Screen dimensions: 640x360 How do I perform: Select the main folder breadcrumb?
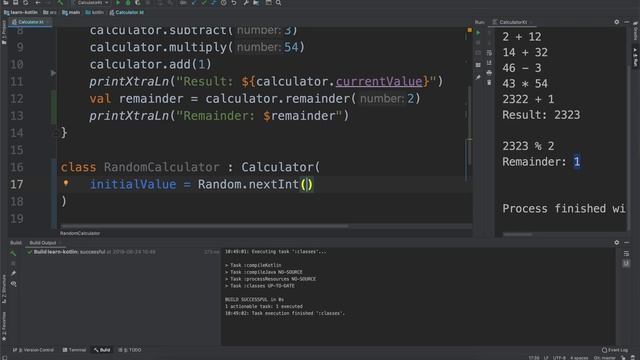point(71,12)
